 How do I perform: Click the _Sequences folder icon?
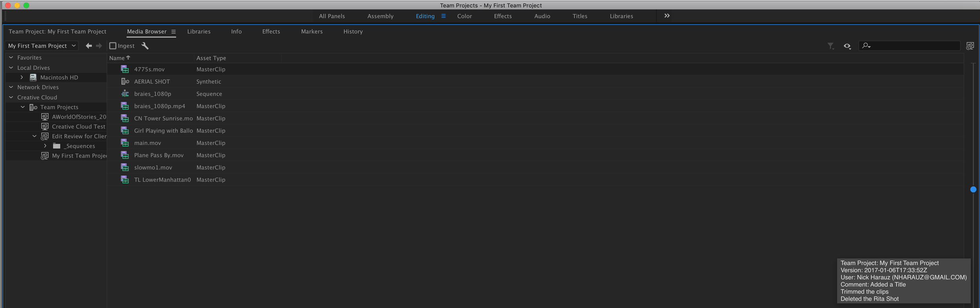[57, 146]
